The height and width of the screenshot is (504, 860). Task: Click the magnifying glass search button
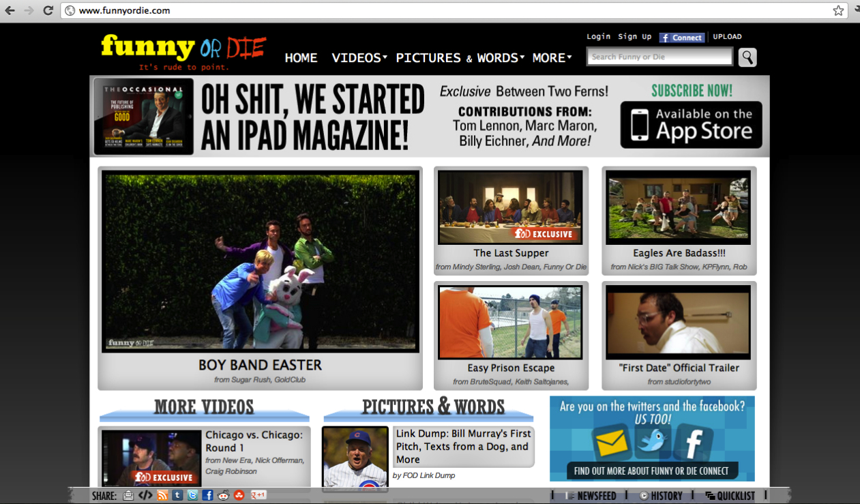pos(747,57)
